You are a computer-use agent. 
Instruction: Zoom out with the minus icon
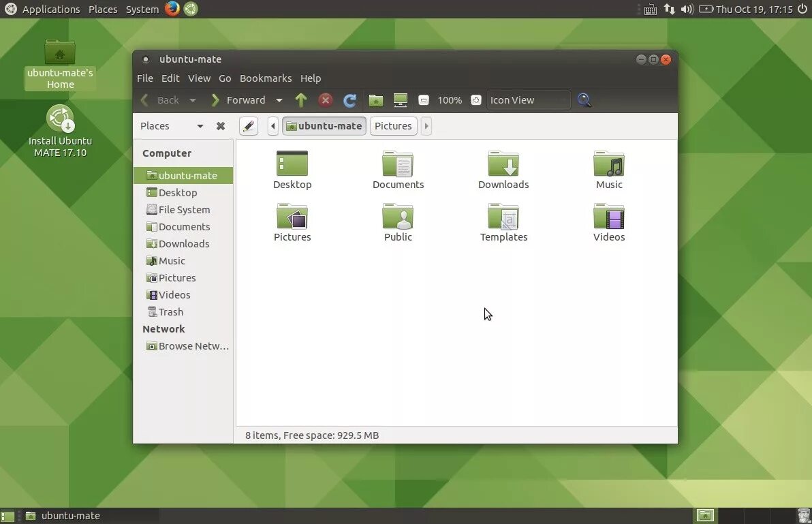coord(424,100)
